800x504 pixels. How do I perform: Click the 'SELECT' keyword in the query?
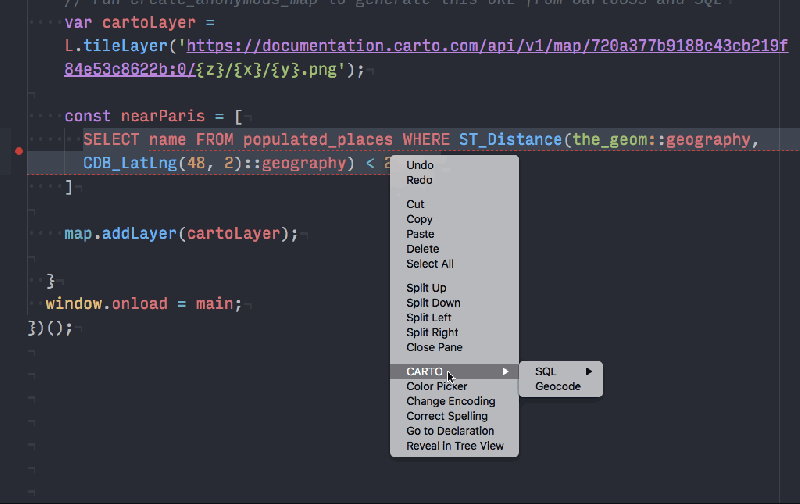tap(111, 139)
